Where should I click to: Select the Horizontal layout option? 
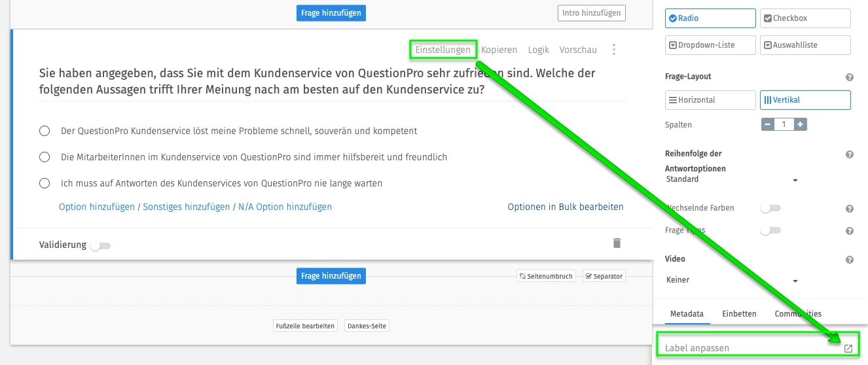pyautogui.click(x=710, y=100)
